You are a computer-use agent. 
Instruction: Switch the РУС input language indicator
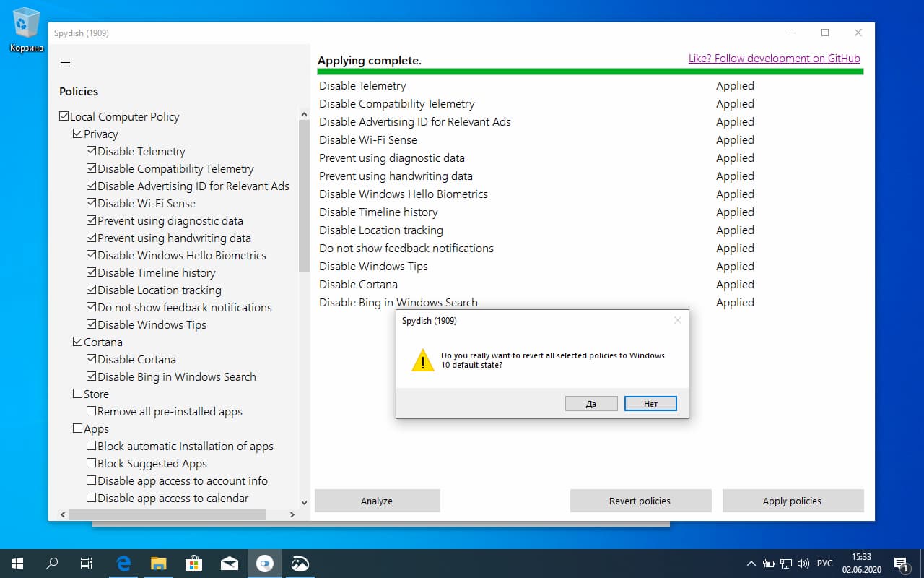coord(824,564)
